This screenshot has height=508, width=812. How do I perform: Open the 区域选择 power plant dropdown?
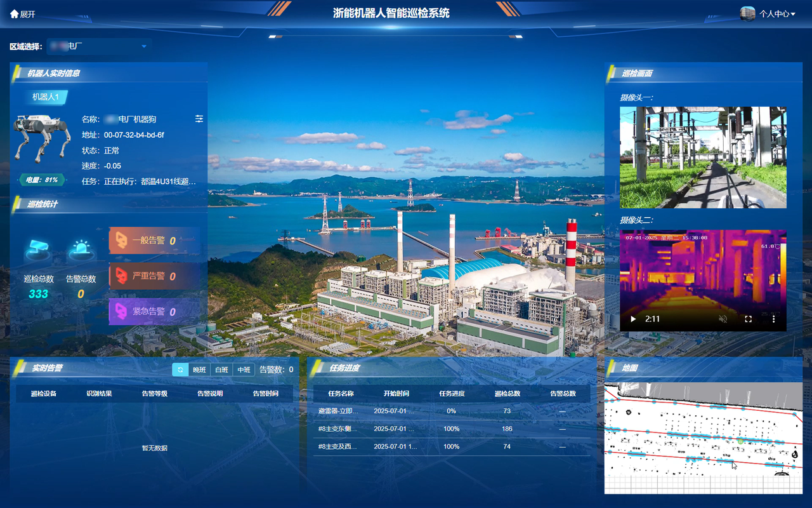pos(99,46)
